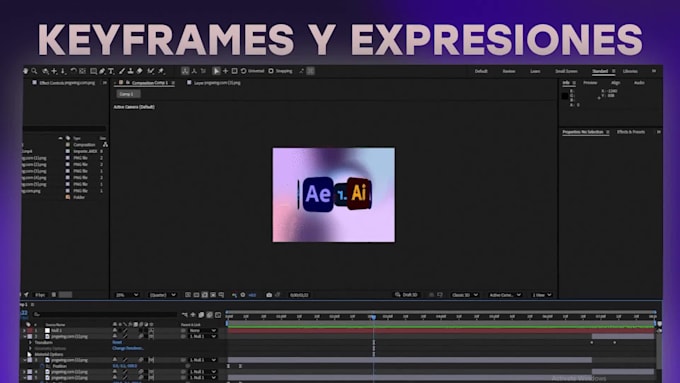
Task: Open the magnification ratio dropdown
Action: click(x=127, y=295)
